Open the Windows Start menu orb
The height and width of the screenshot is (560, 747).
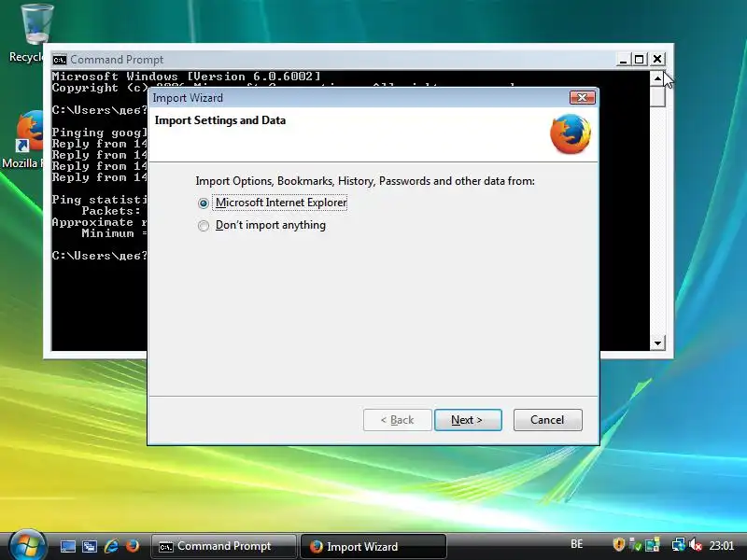[27, 546]
